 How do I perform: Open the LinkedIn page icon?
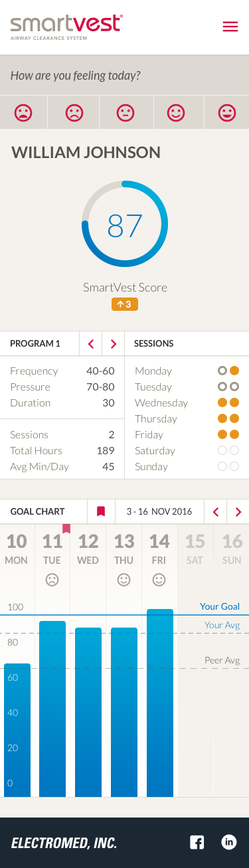(229, 842)
